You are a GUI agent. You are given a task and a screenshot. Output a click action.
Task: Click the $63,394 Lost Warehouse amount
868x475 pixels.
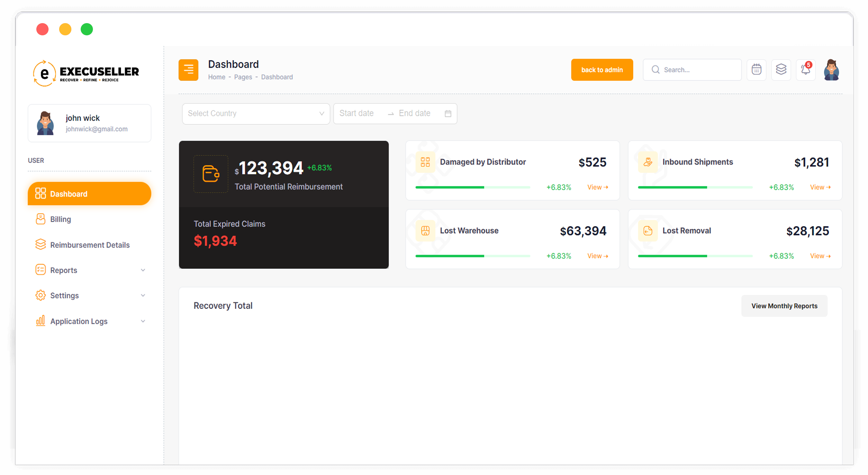pos(583,231)
